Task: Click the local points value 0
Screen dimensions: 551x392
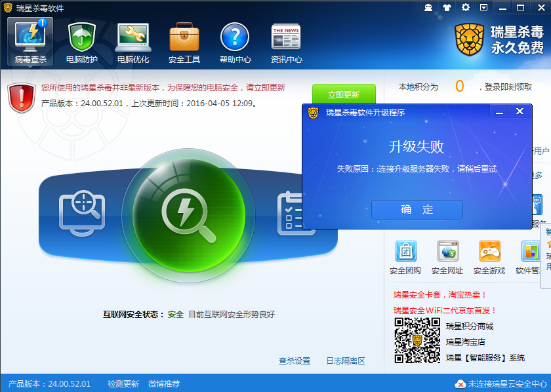Action: tap(460, 86)
